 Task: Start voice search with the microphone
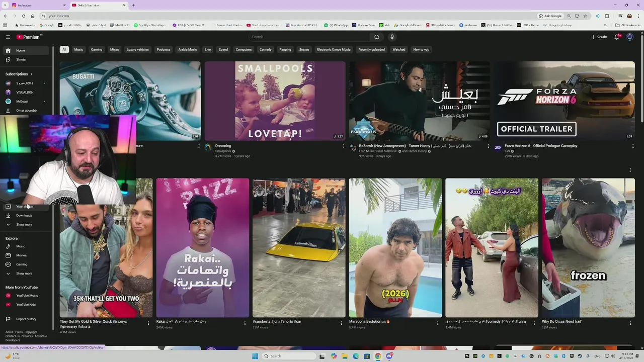click(x=392, y=37)
